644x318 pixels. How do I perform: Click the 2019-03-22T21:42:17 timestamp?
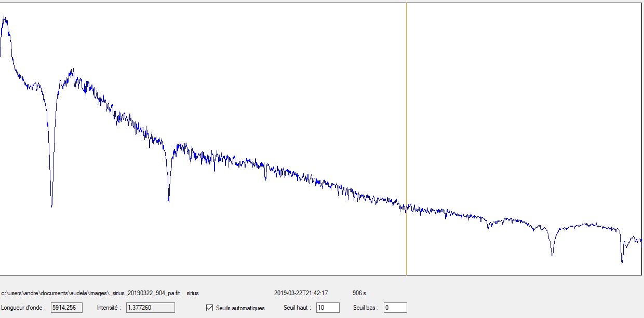[301, 293]
